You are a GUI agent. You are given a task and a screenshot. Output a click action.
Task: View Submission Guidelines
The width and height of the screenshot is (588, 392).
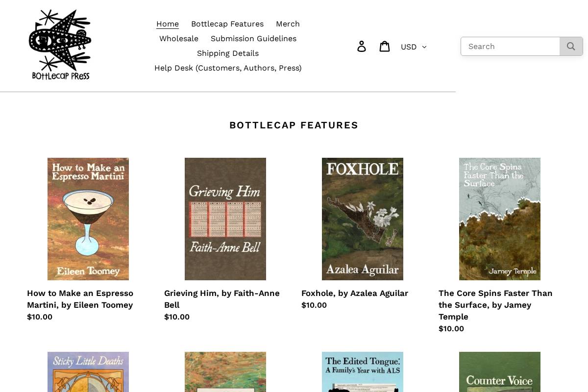(x=253, y=38)
